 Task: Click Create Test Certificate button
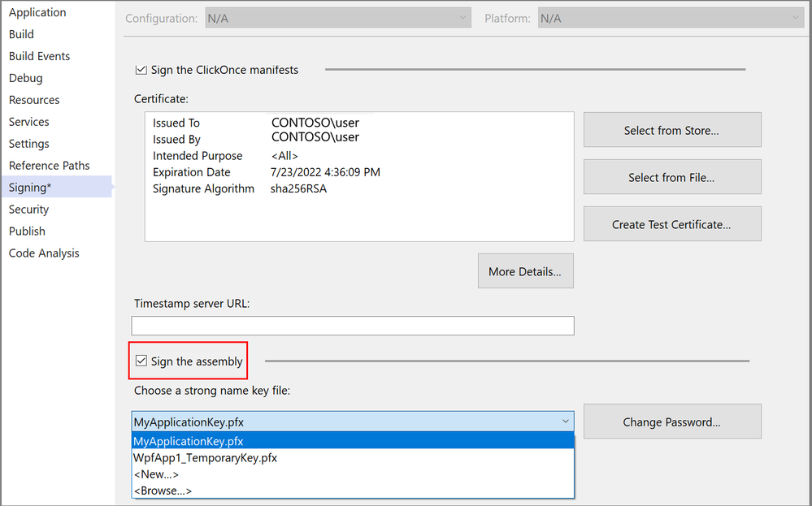[672, 224]
